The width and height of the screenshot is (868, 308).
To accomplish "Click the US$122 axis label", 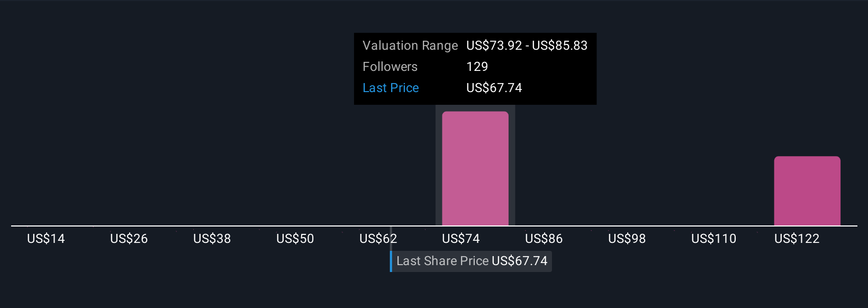I will [797, 239].
